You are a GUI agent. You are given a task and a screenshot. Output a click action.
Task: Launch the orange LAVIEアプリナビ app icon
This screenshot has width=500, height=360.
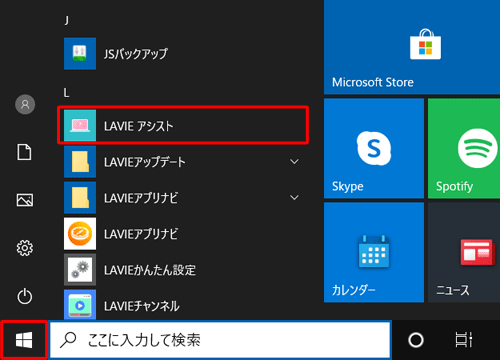(80, 233)
